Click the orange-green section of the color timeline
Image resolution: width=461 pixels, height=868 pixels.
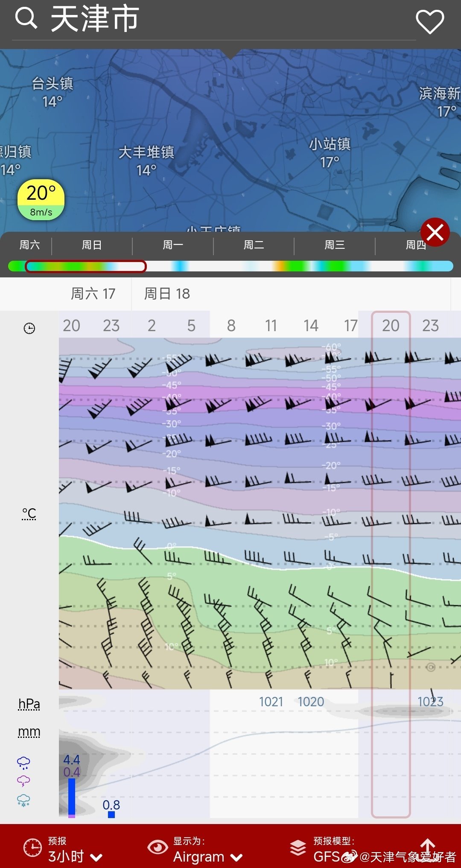click(292, 266)
